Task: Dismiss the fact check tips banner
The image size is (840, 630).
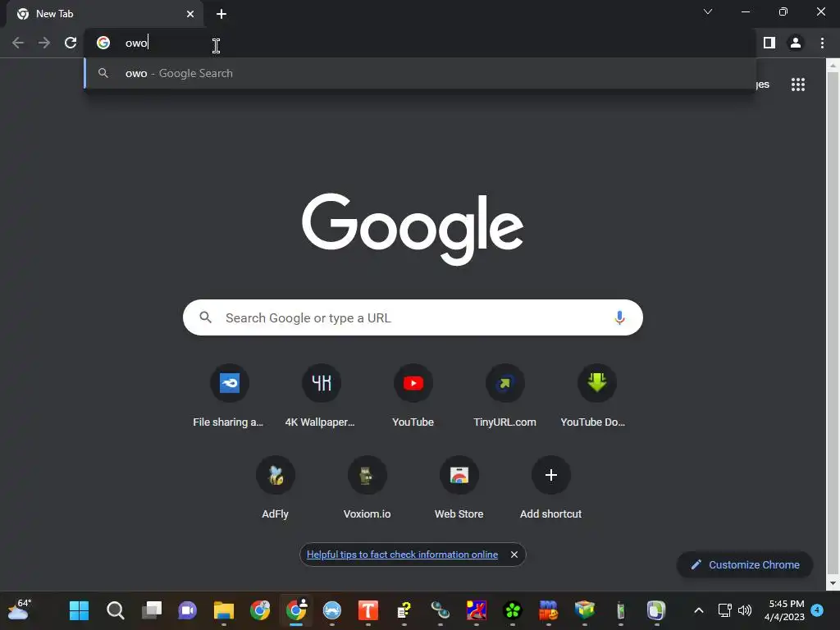Action: (514, 555)
